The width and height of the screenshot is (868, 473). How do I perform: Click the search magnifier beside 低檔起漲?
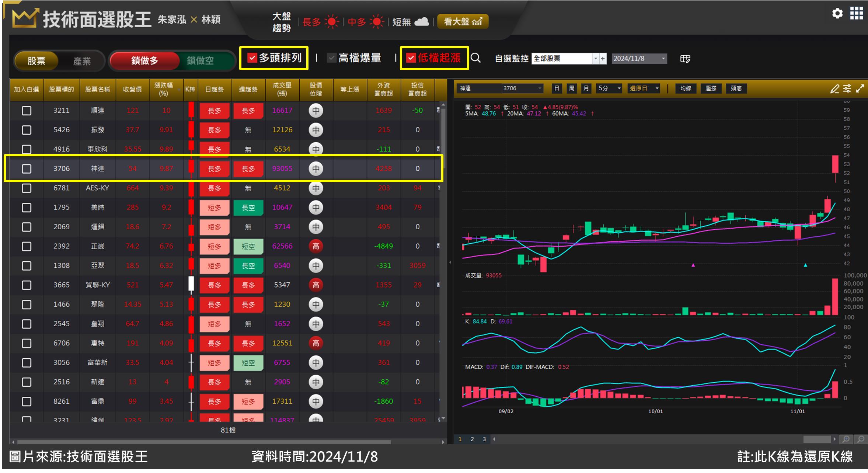pos(476,58)
